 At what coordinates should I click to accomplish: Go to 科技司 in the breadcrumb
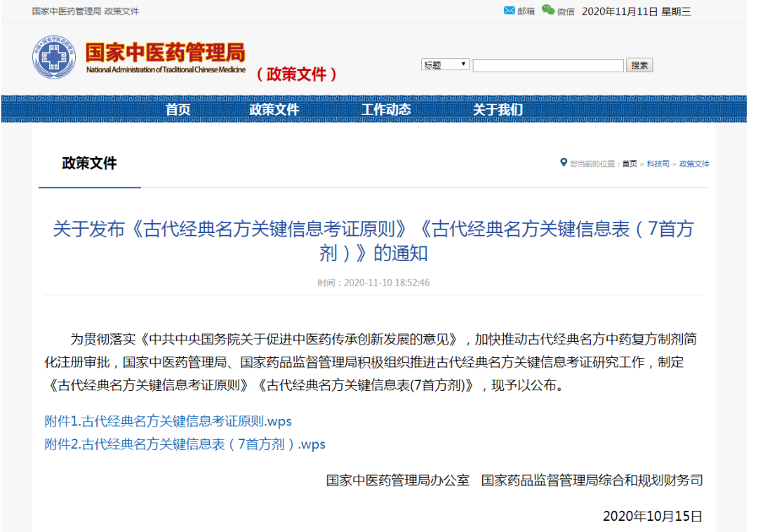658,164
